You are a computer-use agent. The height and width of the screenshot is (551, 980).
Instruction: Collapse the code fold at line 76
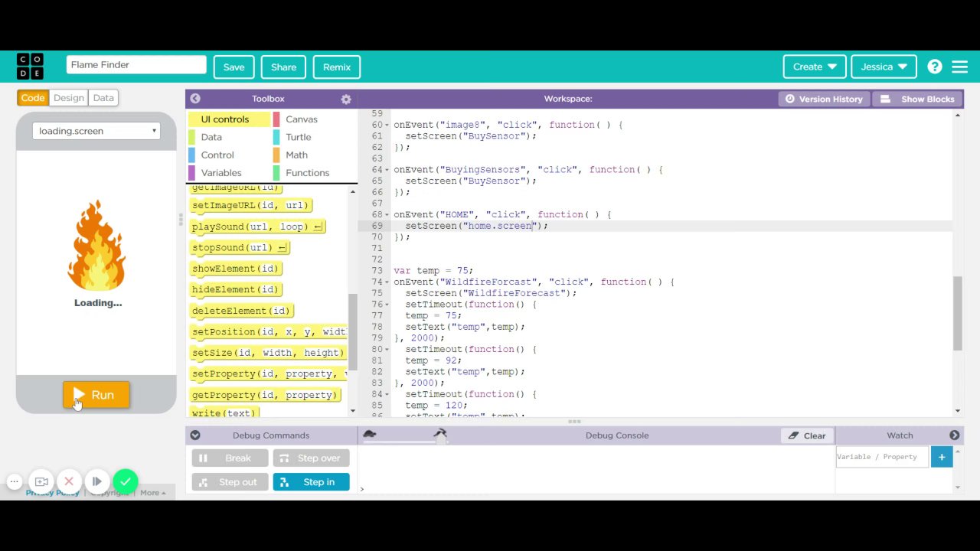pyautogui.click(x=387, y=305)
